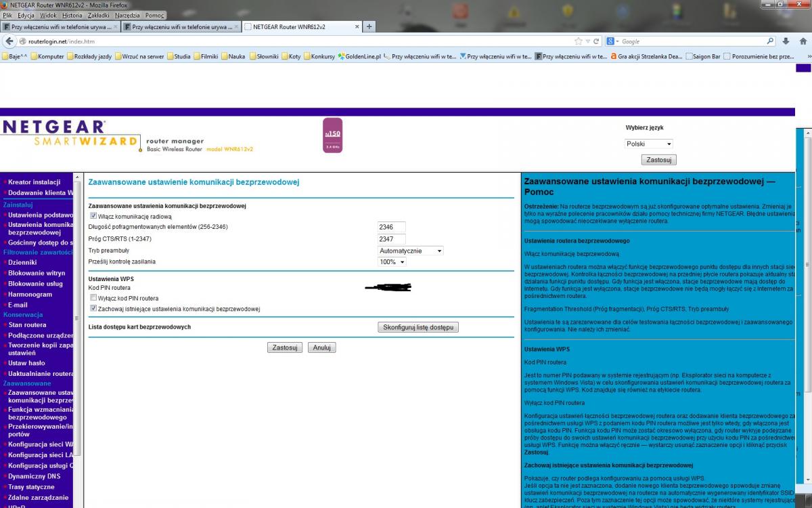Click Zastosuj button below the settings form
The height and width of the screenshot is (508, 812).
point(285,347)
